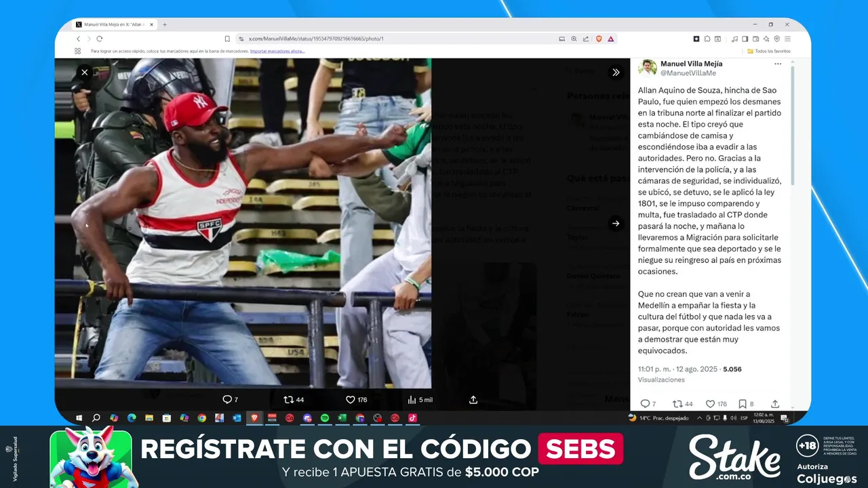Viewport: 868px width, 488px height.
Task: Click the tweet timestamp 11:01 p. m.
Action: (655, 369)
